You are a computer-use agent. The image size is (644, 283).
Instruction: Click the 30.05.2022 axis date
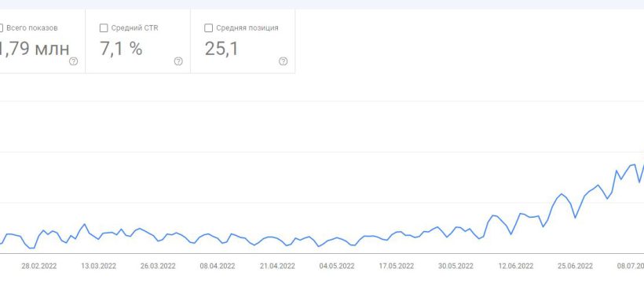point(456,266)
